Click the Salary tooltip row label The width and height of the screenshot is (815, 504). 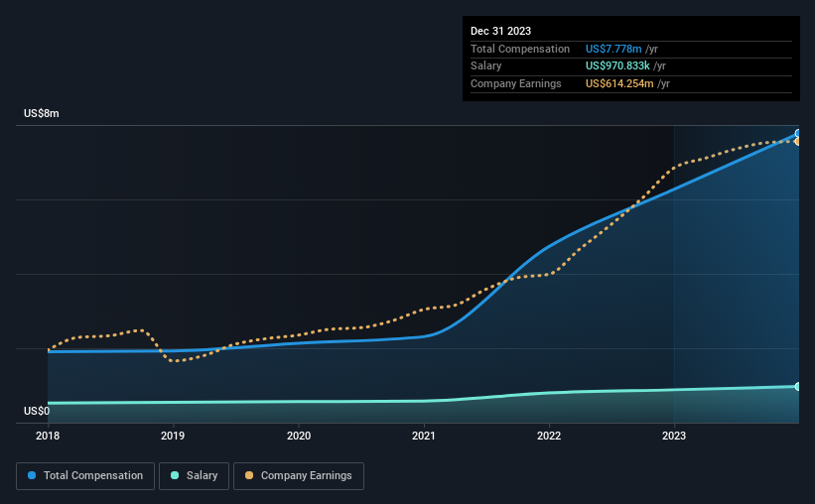point(486,66)
